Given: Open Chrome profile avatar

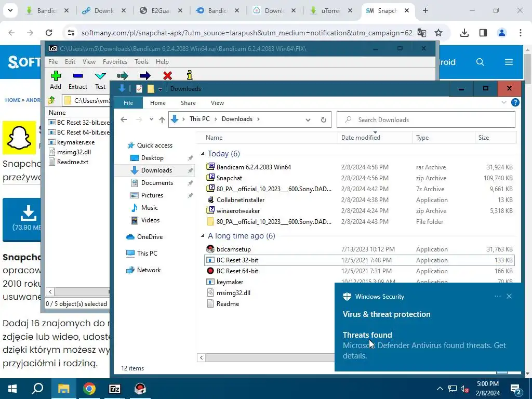Looking at the screenshot, I should tap(501, 33).
